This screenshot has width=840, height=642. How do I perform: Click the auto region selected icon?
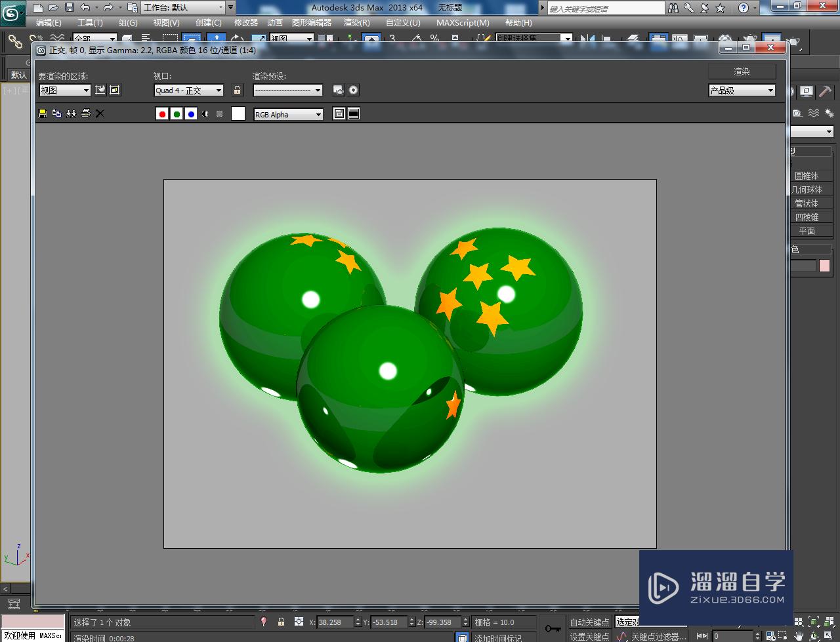(115, 90)
